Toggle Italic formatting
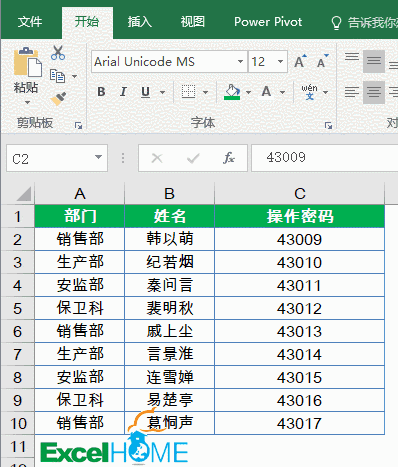The width and height of the screenshot is (398, 467). click(x=123, y=92)
